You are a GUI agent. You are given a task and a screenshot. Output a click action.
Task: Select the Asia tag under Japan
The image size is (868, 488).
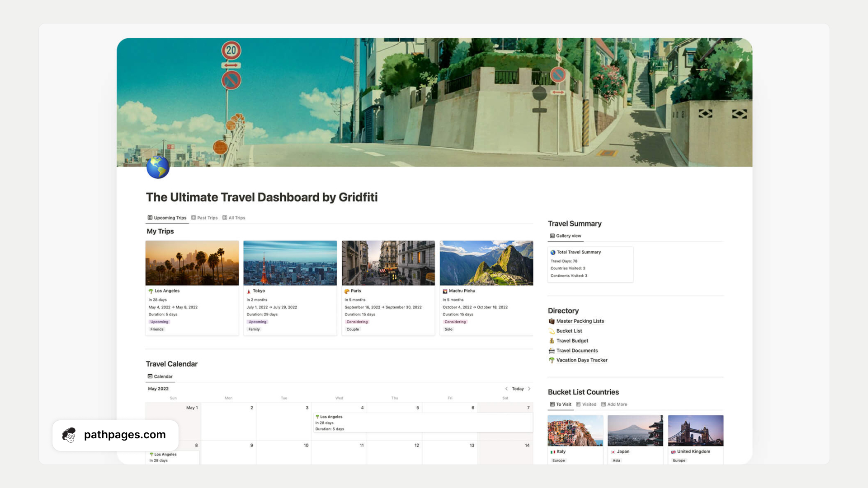pyautogui.click(x=616, y=460)
